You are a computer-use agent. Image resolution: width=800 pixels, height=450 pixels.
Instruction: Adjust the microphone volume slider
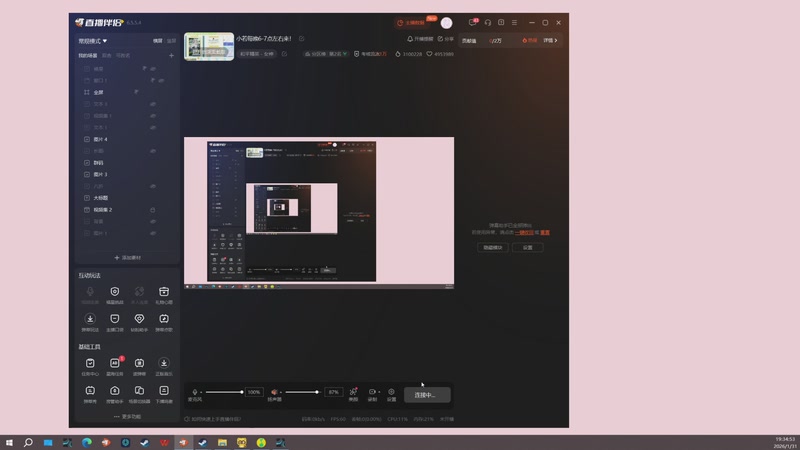(225, 392)
